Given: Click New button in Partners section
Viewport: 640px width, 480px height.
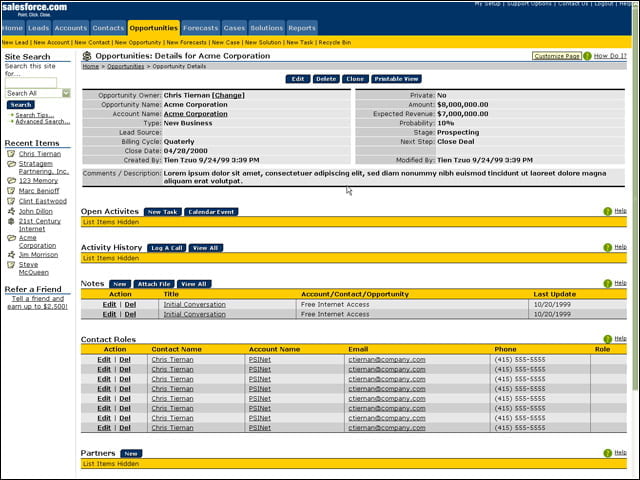Looking at the screenshot, I should coord(131,453).
